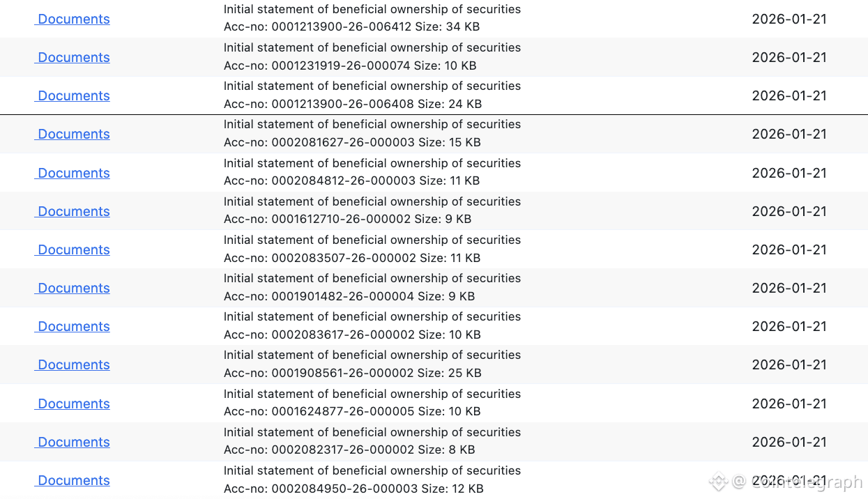Open Documents for filing 0001213900-26-006408
The image size is (868, 499).
click(73, 95)
